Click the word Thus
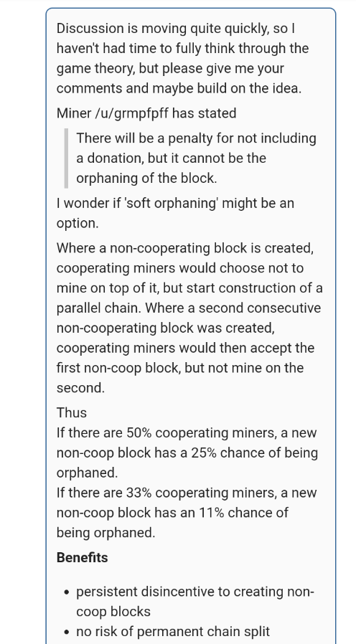This screenshot has width=356, height=644. tap(72, 412)
